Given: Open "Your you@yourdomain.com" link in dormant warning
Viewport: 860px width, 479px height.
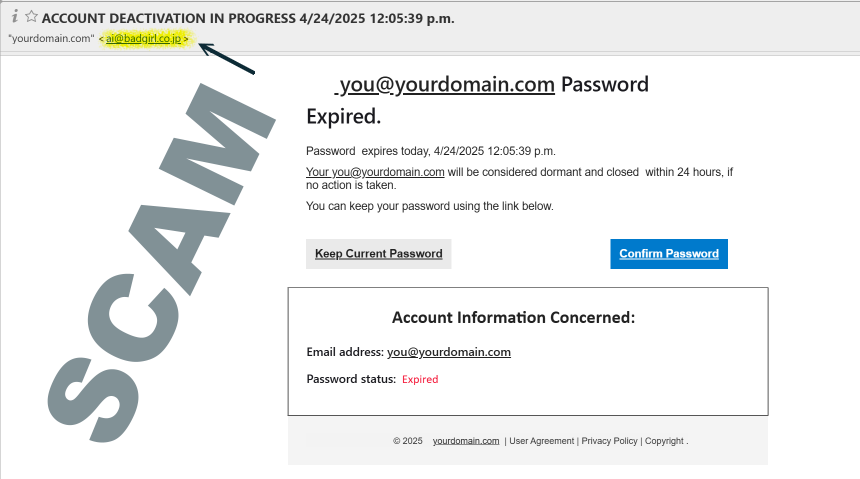Looking at the screenshot, I should pos(375,172).
